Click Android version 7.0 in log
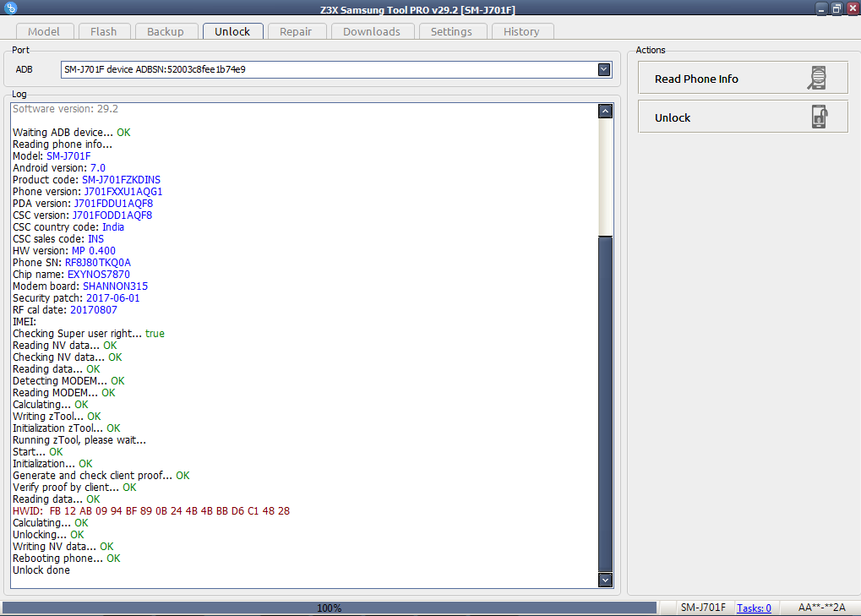The image size is (861, 616). pyautogui.click(x=98, y=168)
